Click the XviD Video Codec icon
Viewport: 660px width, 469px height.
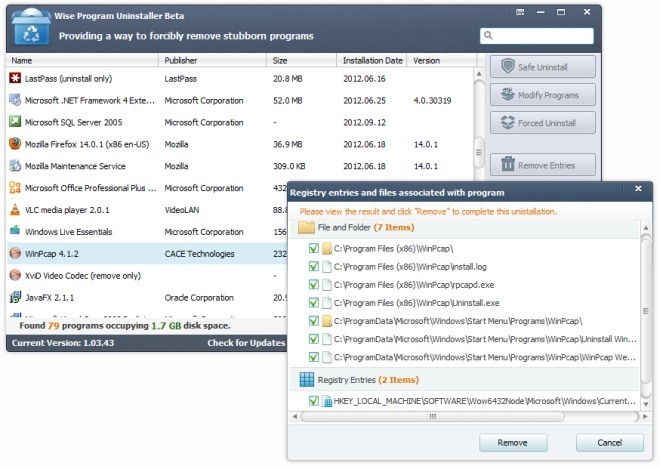pyautogui.click(x=15, y=275)
